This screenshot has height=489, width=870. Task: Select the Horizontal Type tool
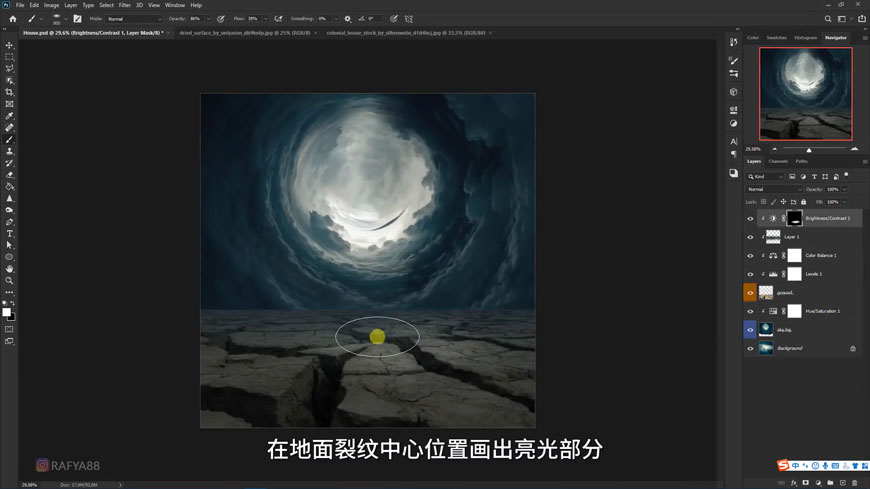9,234
